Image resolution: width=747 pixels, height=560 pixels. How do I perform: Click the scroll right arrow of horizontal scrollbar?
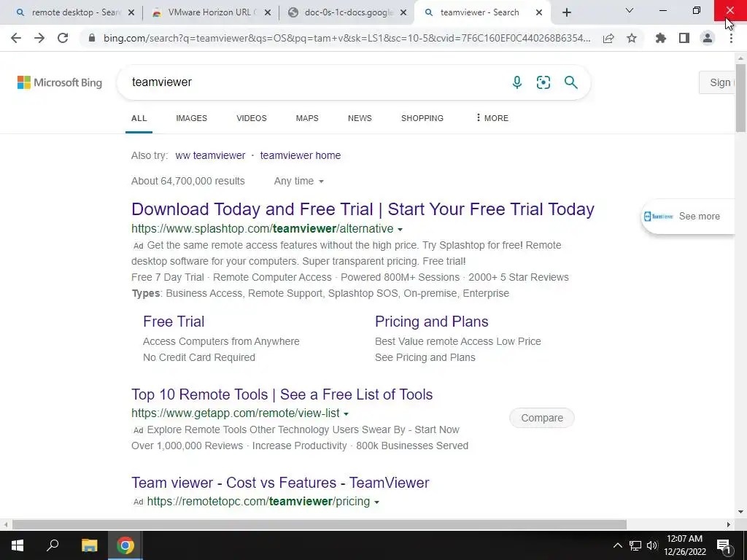point(729,524)
